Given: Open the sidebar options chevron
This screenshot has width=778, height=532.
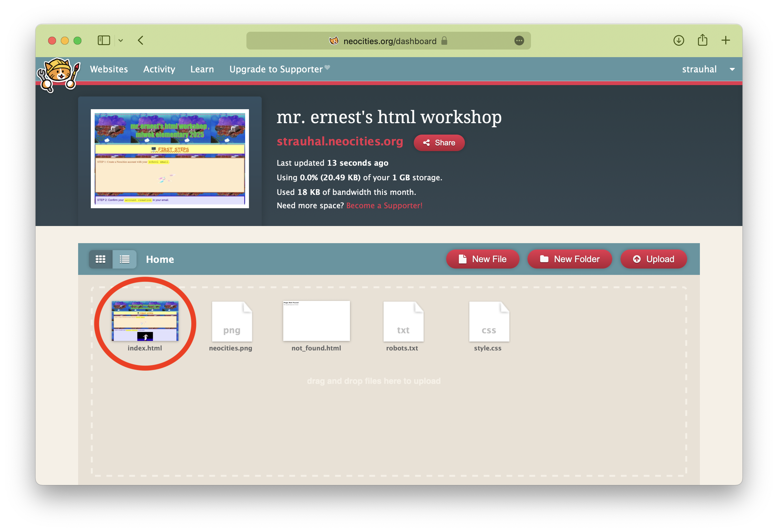Looking at the screenshot, I should (121, 41).
